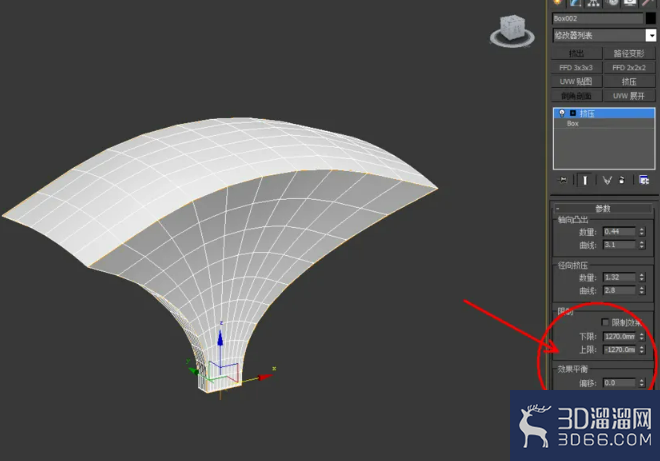Click spinner arrows beside the 0.44 value
The width and height of the screenshot is (660, 461).
click(x=642, y=232)
